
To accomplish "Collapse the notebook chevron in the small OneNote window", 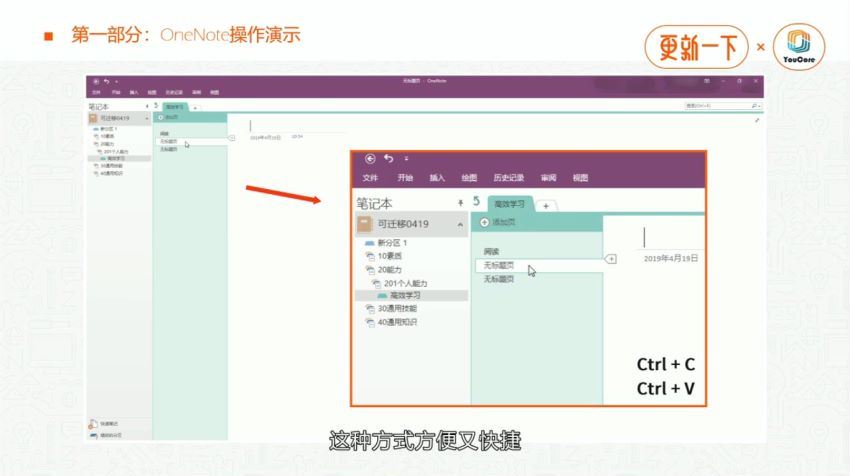I will tap(146, 118).
